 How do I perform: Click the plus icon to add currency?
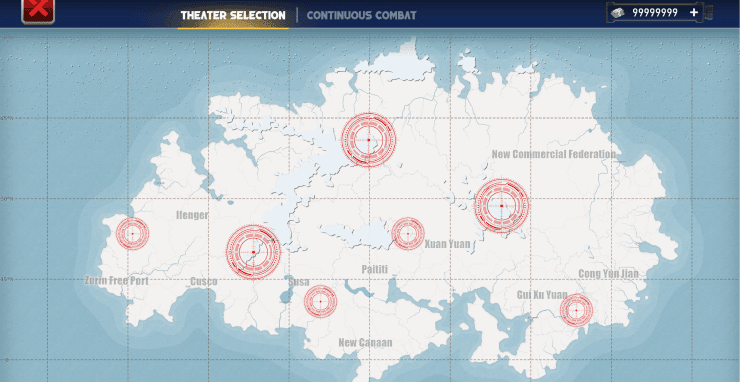(x=693, y=13)
